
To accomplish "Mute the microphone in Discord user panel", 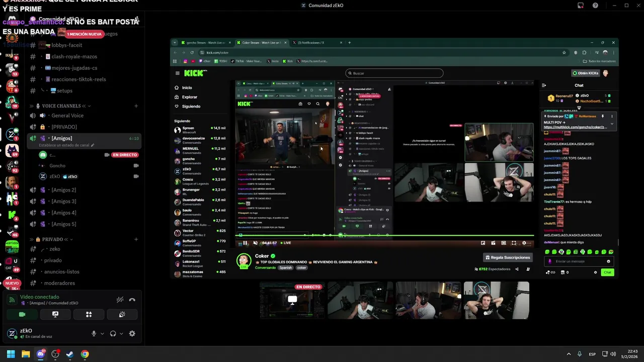I will tap(94, 333).
